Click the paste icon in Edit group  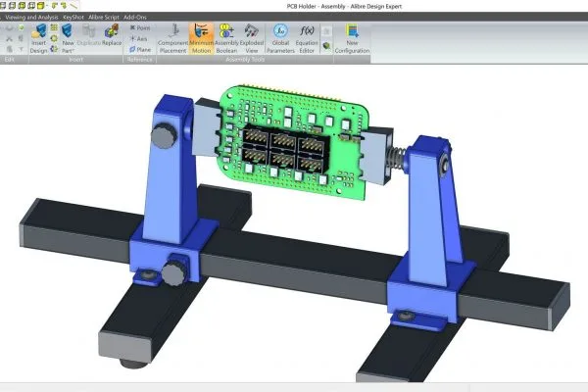click(10, 49)
